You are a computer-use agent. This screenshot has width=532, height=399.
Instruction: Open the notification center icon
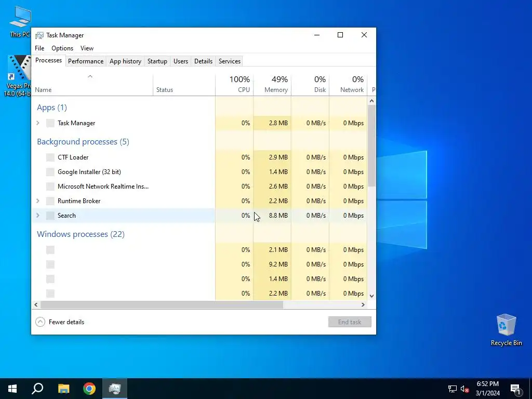click(515, 389)
